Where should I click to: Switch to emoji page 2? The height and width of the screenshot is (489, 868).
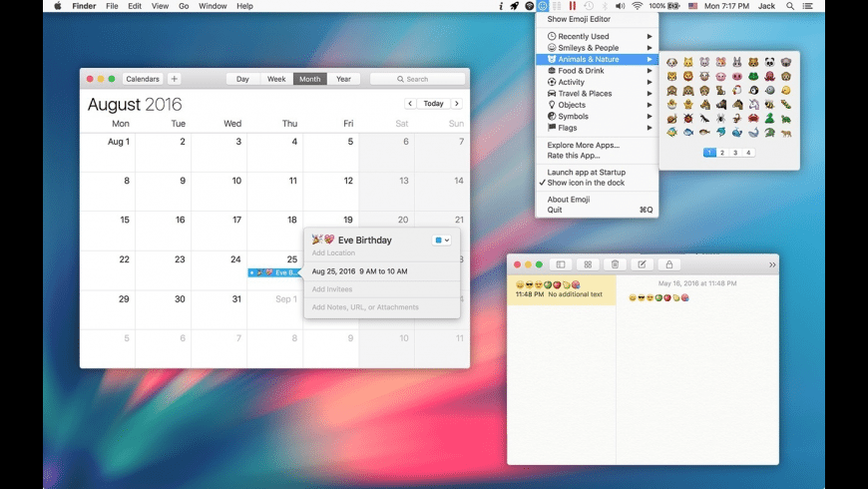pyautogui.click(x=722, y=153)
